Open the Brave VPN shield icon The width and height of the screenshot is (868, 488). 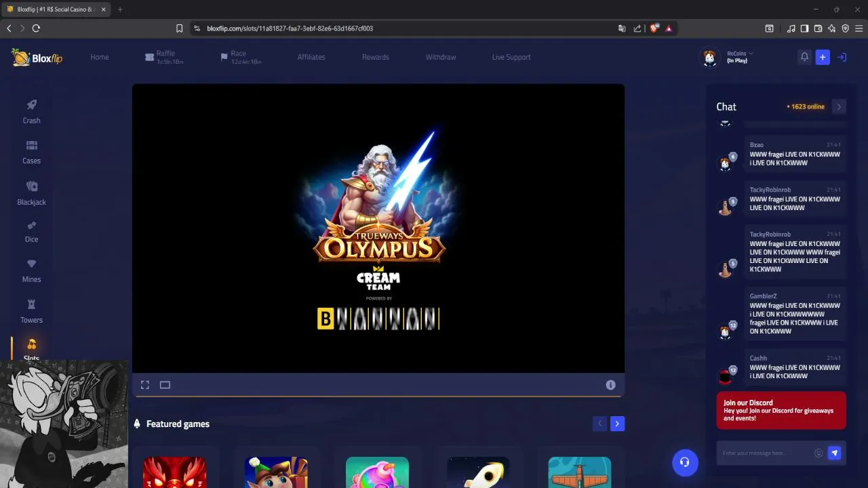coord(846,28)
